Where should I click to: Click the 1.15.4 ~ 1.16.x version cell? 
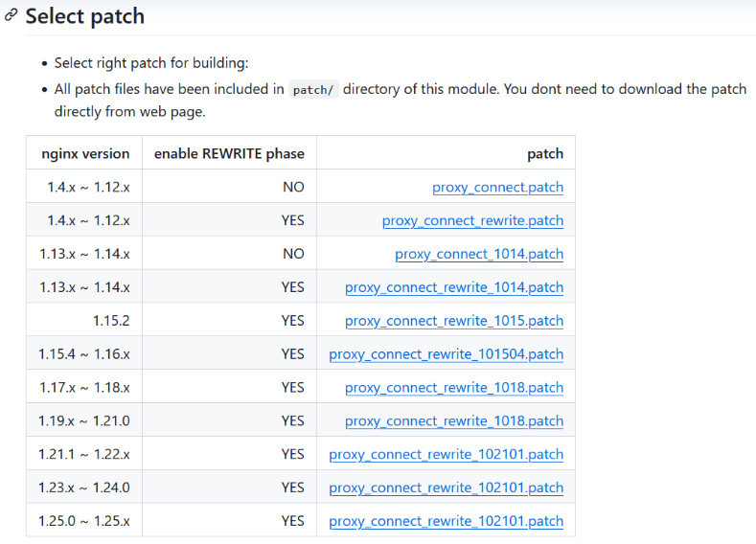point(84,354)
